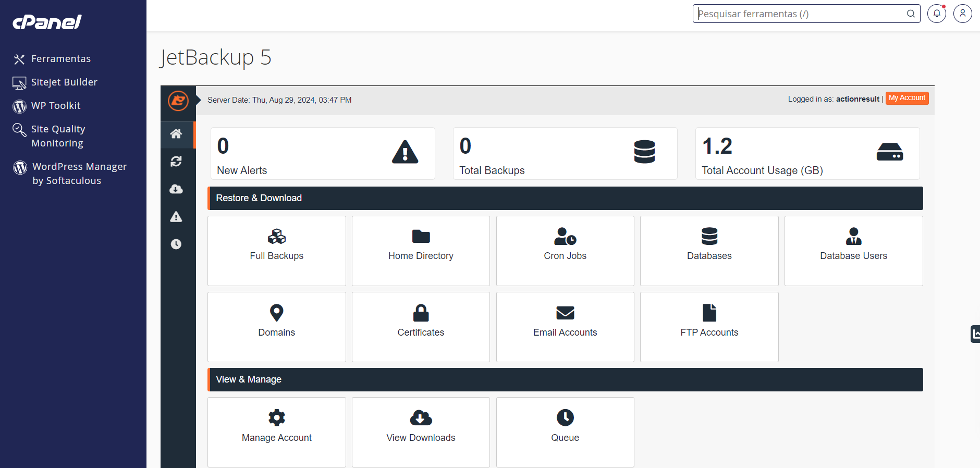Click the JetBackup orange logo icon
Image resolution: width=980 pixels, height=468 pixels.
point(178,100)
